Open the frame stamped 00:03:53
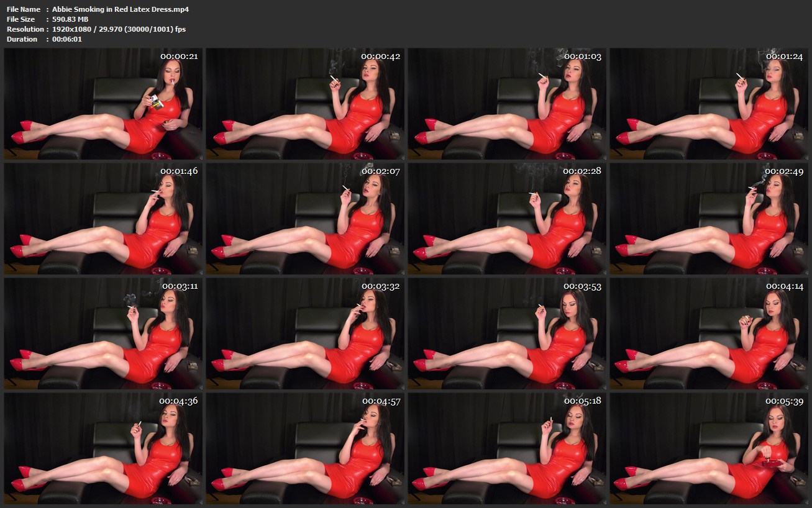 tap(507, 333)
